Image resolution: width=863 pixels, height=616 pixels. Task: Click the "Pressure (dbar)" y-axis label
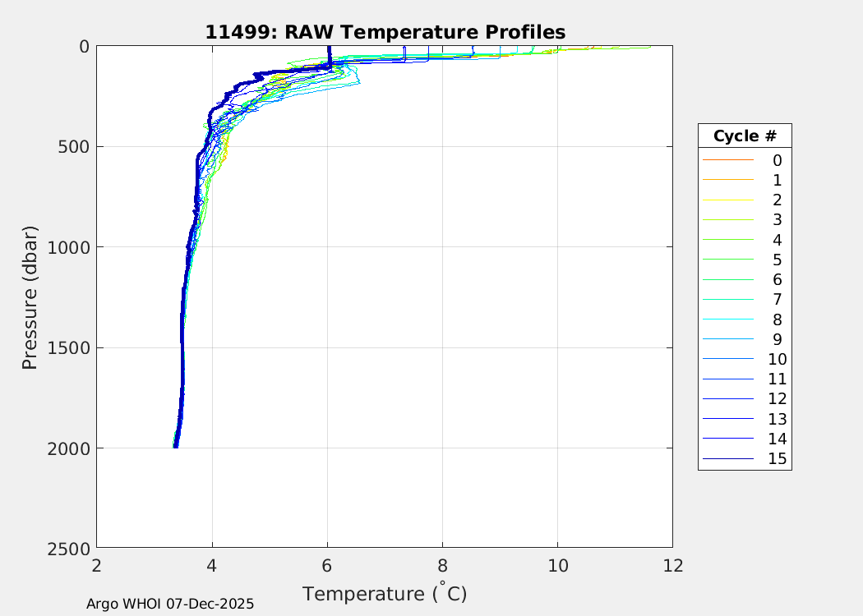(x=30, y=297)
